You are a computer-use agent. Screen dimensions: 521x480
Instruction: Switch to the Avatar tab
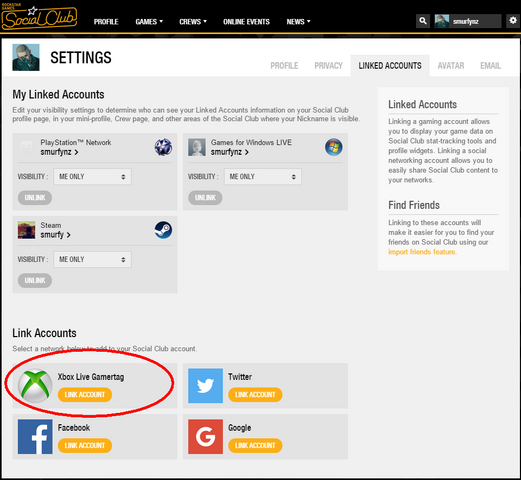pos(451,66)
